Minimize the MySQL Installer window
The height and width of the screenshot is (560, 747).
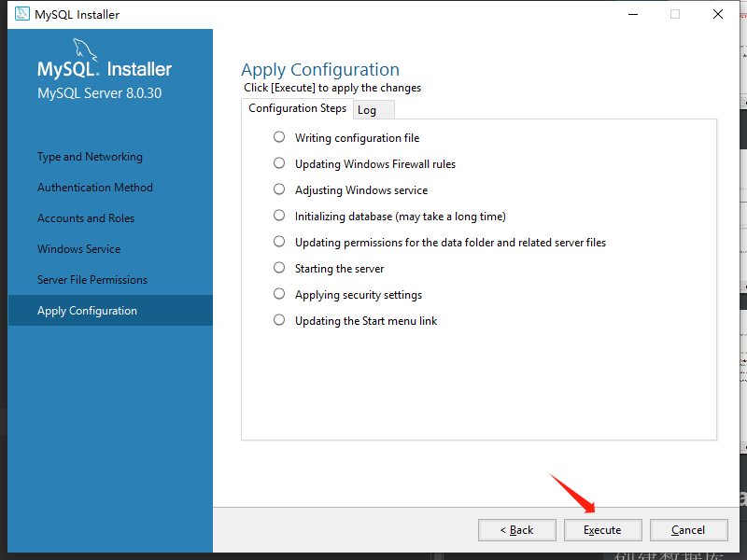633,14
